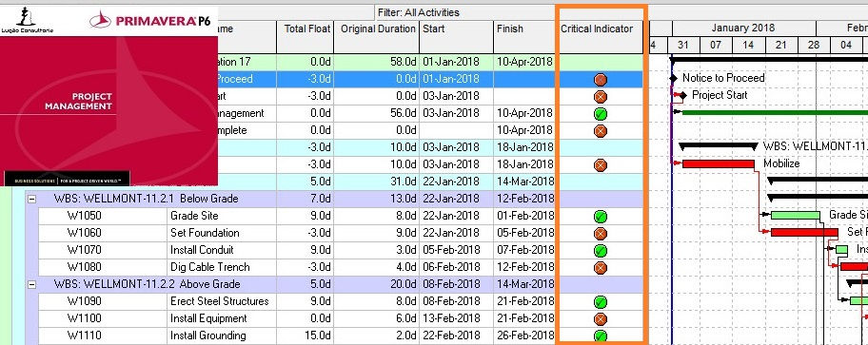Screen dimensions: 868x345
Task: Click the green indicator for Erect Steel Structures
Action: point(600,302)
